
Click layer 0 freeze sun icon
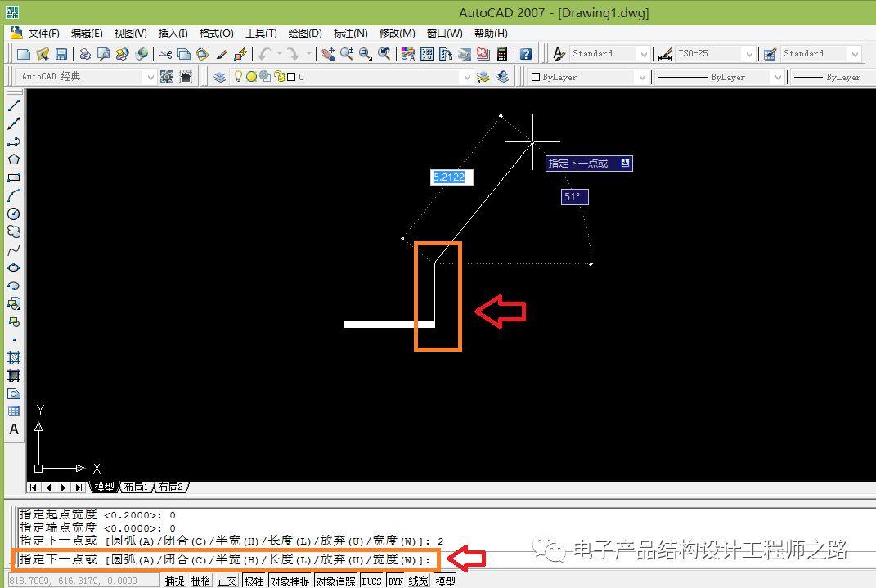coord(251,77)
